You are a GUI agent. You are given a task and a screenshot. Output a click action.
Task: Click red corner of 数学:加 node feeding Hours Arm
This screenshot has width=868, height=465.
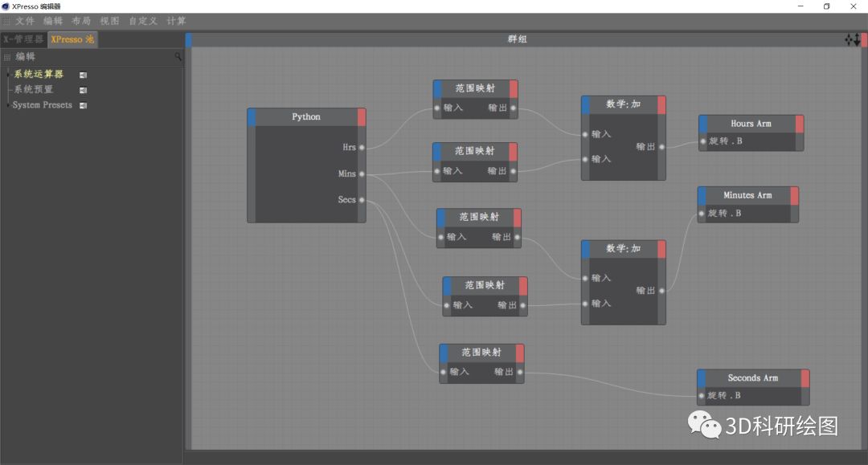click(x=661, y=105)
